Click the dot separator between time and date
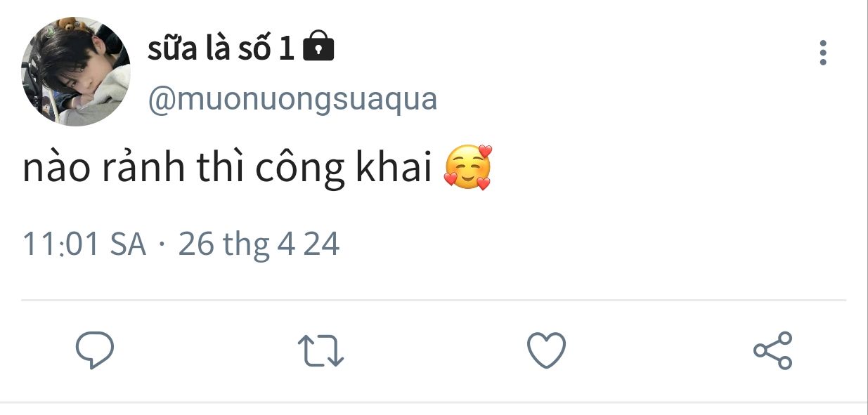 [162, 246]
